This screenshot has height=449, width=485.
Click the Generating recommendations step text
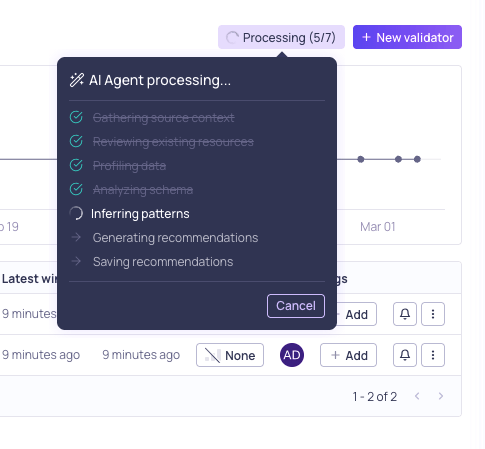click(175, 238)
